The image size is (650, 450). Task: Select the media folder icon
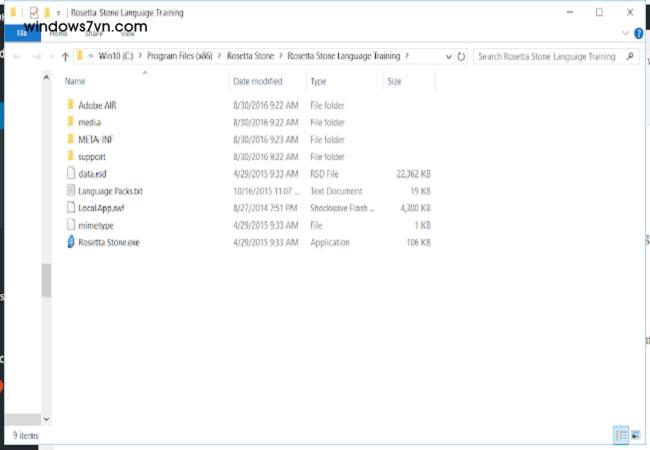point(69,122)
